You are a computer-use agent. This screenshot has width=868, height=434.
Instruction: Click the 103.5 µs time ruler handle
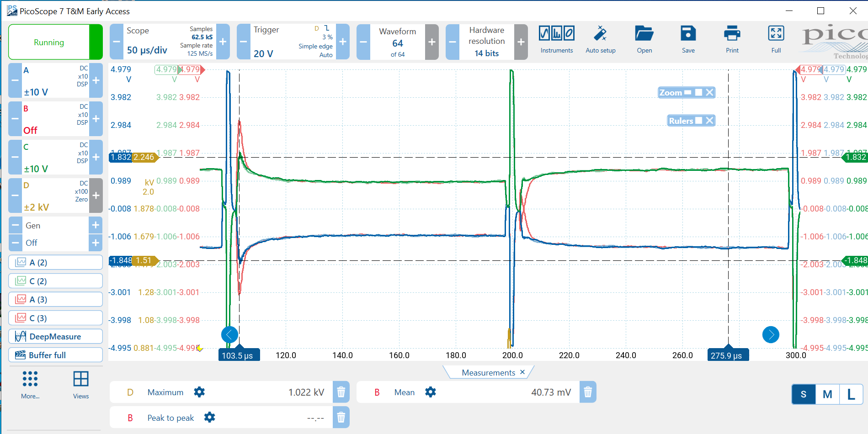pos(239,355)
